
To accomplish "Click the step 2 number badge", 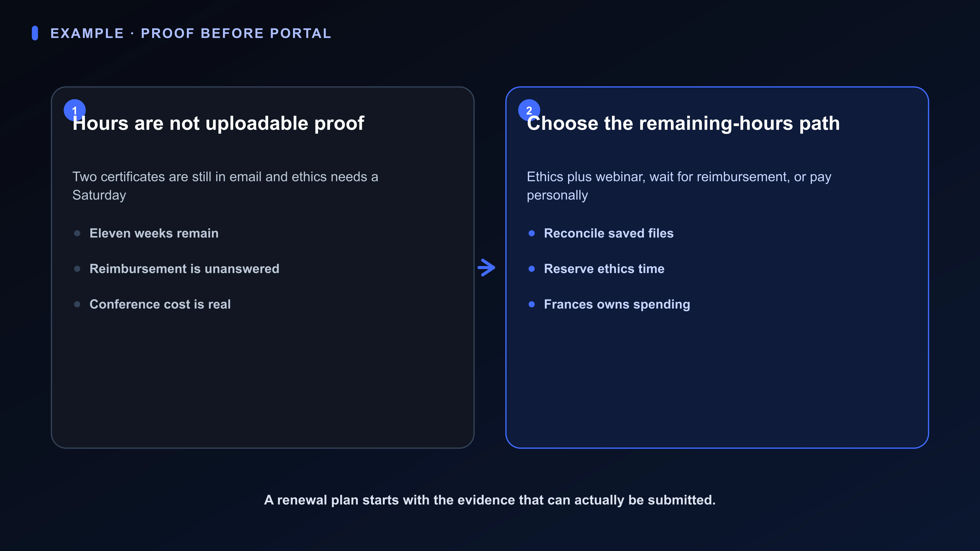I will pos(529,110).
